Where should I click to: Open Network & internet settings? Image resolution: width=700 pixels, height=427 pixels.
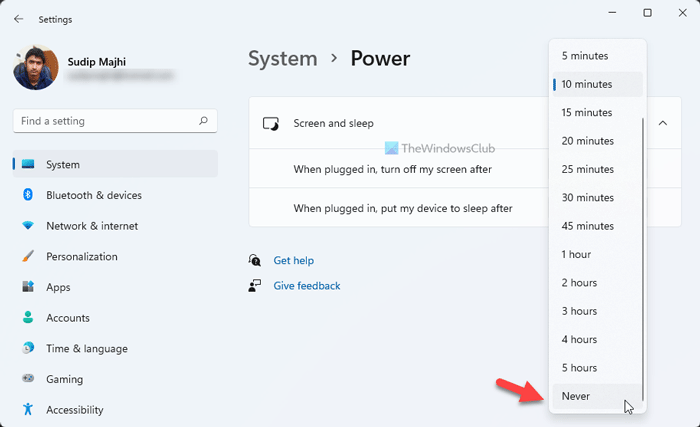click(x=92, y=226)
